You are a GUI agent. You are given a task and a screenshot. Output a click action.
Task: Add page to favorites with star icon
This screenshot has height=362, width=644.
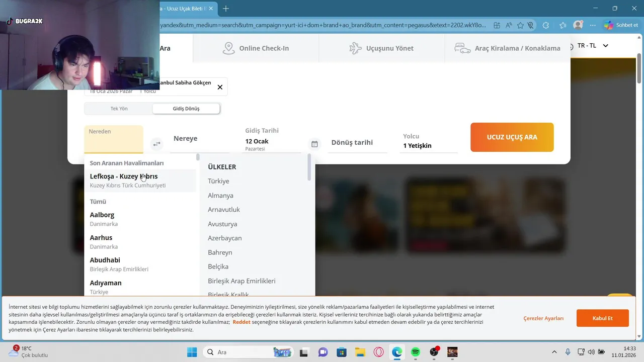click(520, 25)
